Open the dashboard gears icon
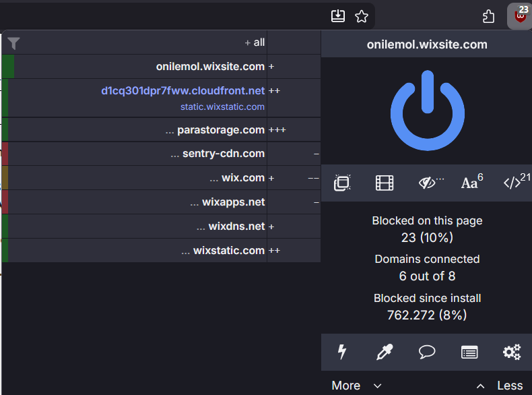The height and width of the screenshot is (395, 532). [x=512, y=352]
